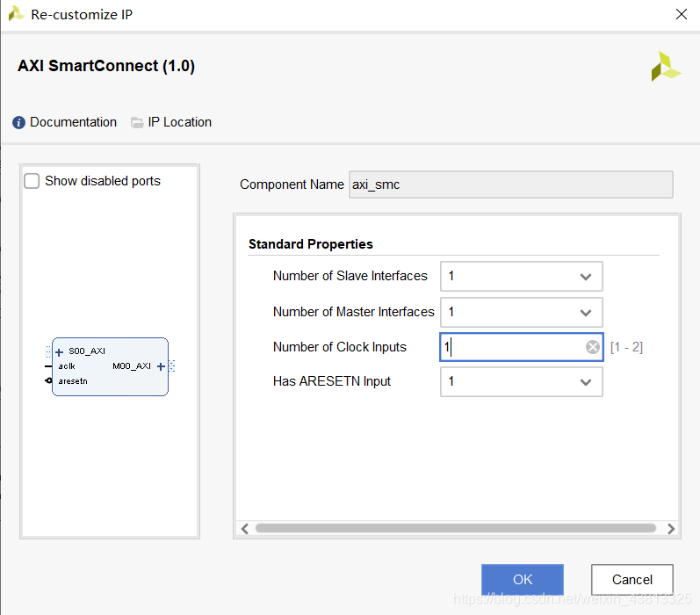Viewport: 700px width, 615px height.
Task: Open the IP Location link
Action: pyautogui.click(x=179, y=122)
